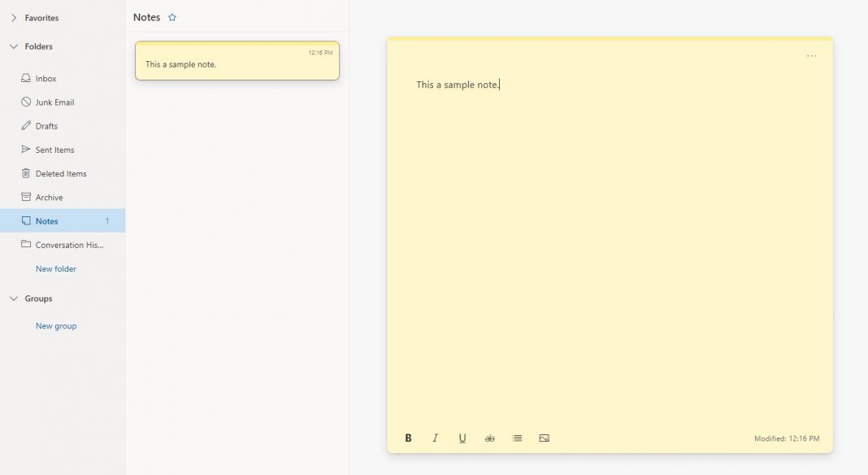Create a new group
Screen dimensions: 868x475
click(x=55, y=325)
